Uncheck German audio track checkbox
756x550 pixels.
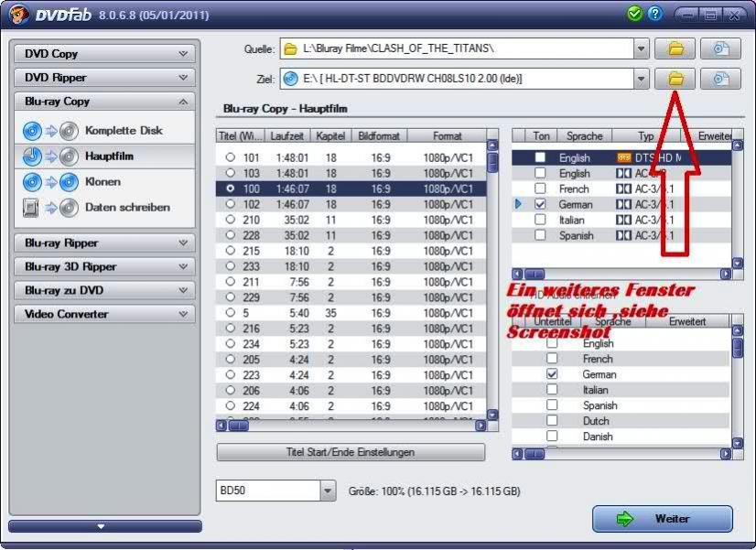click(x=540, y=204)
